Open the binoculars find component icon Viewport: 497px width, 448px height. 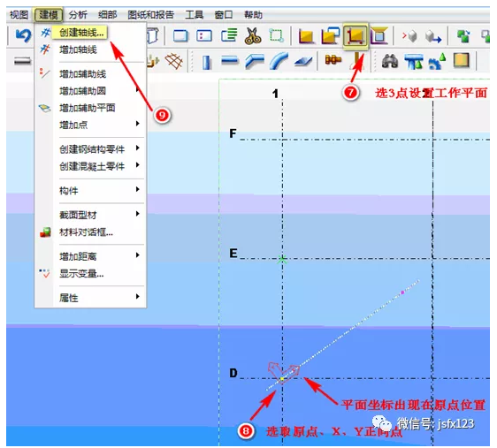click(389, 61)
